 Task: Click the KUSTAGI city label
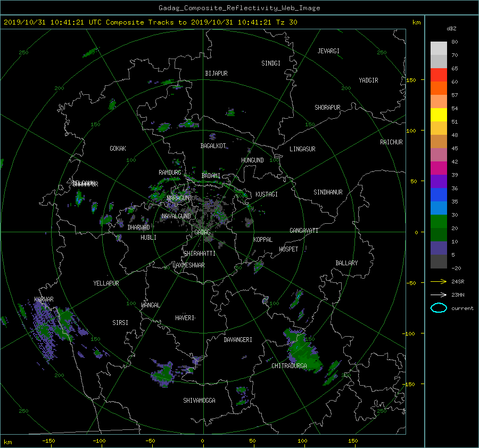(x=267, y=194)
